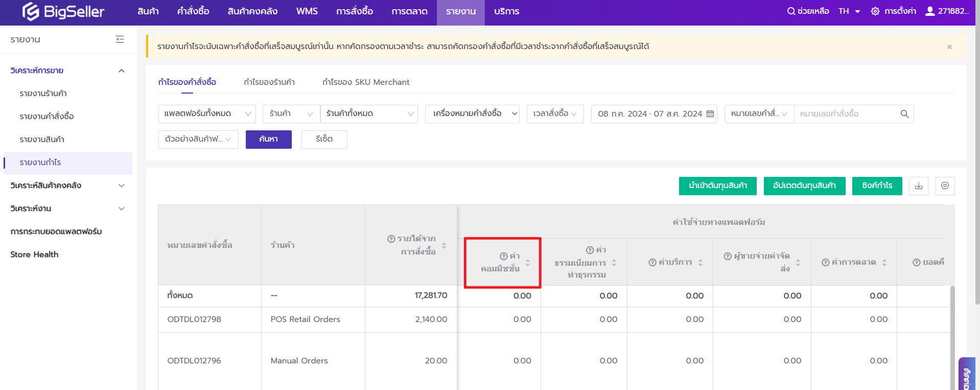Close the yellow notice banner
This screenshot has width=980, height=390.
949,47
